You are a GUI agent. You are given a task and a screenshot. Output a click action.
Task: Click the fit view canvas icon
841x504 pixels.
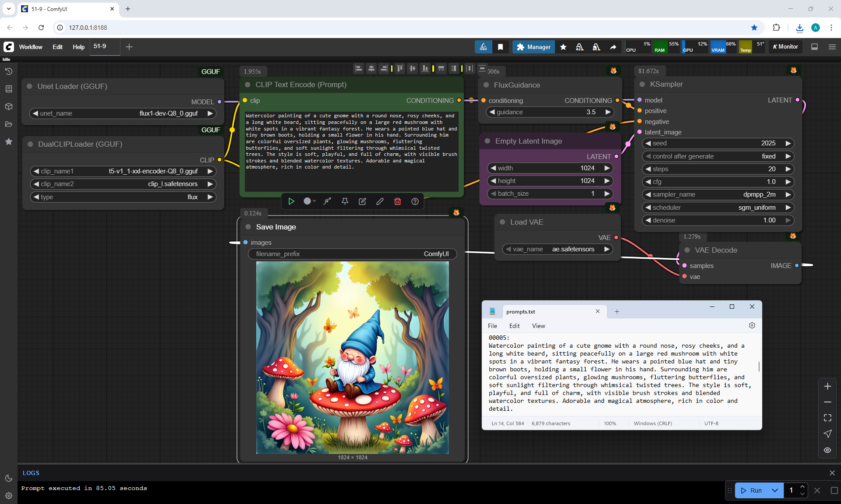[827, 418]
